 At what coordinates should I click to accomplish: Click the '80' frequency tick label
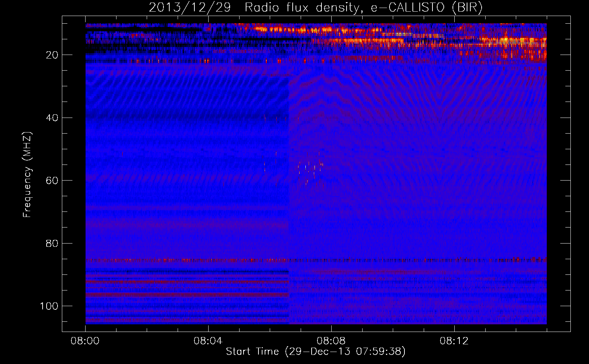[x=52, y=243]
